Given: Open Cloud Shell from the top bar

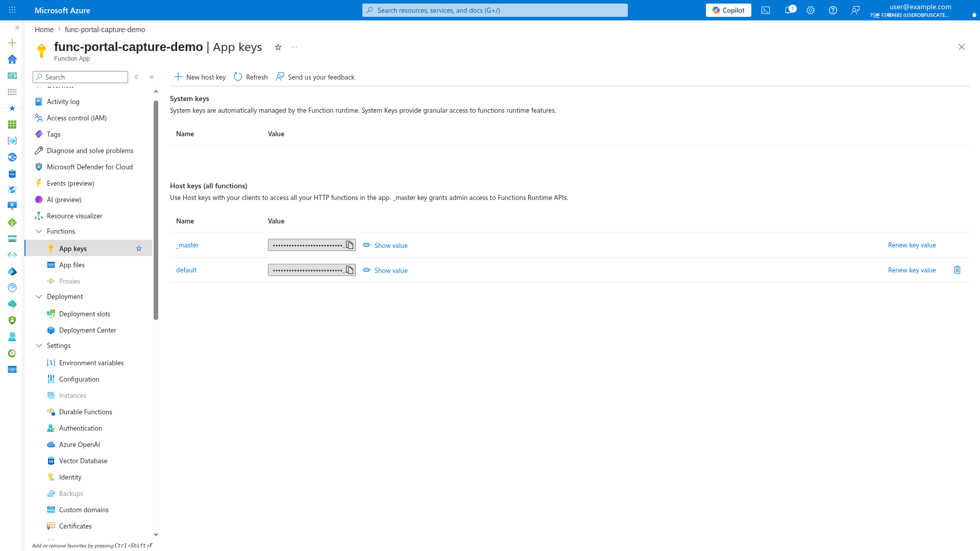Looking at the screenshot, I should [766, 10].
